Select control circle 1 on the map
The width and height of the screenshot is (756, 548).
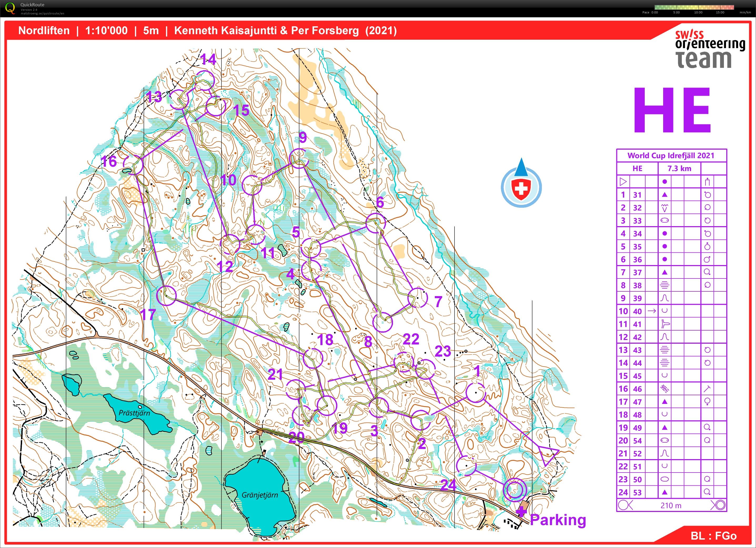pos(475,393)
